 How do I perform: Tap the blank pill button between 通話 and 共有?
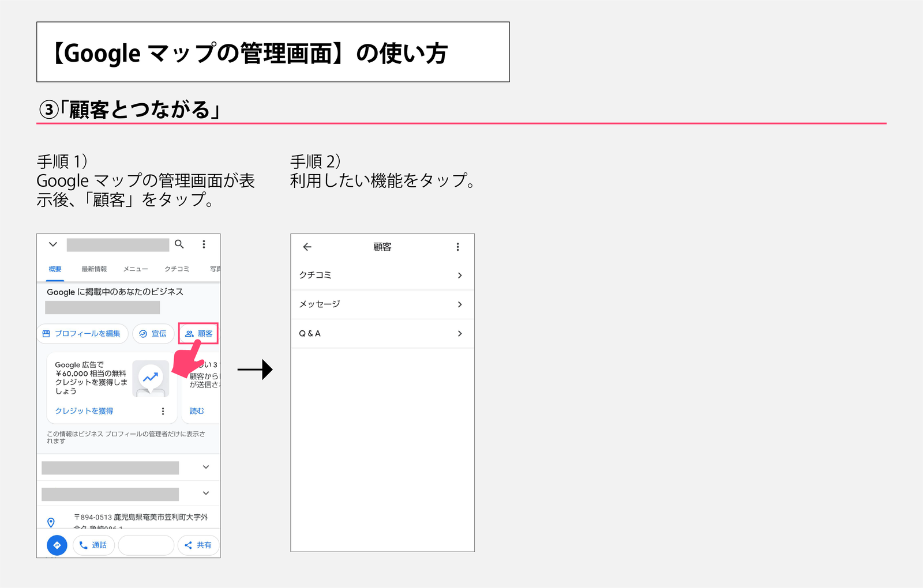(146, 545)
